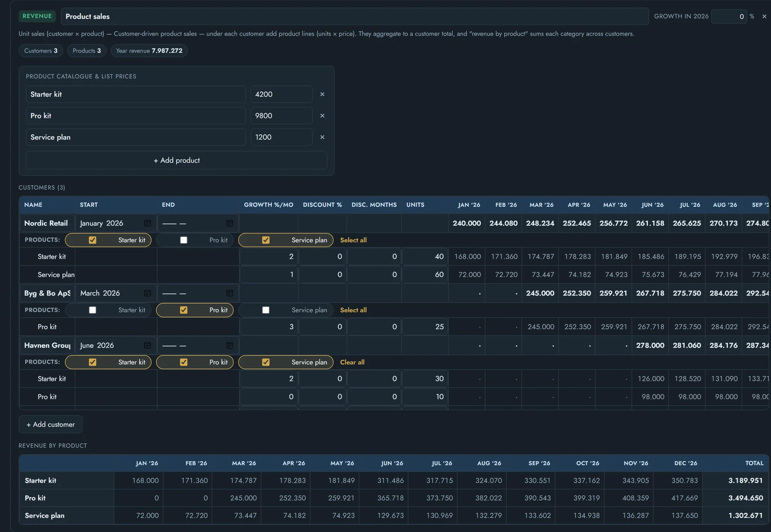Open calendar picker for Havnen Group start date
The image size is (771, 532).
pos(147,346)
